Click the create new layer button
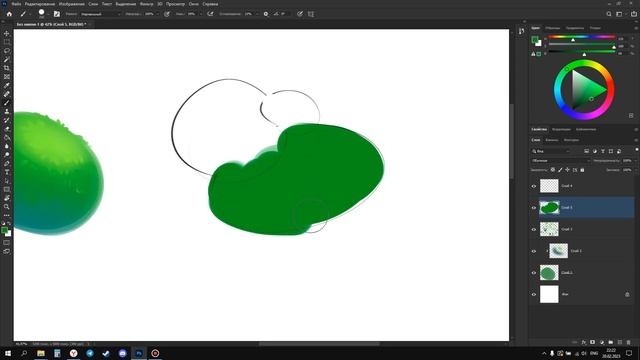640x360 pixels. click(x=620, y=342)
